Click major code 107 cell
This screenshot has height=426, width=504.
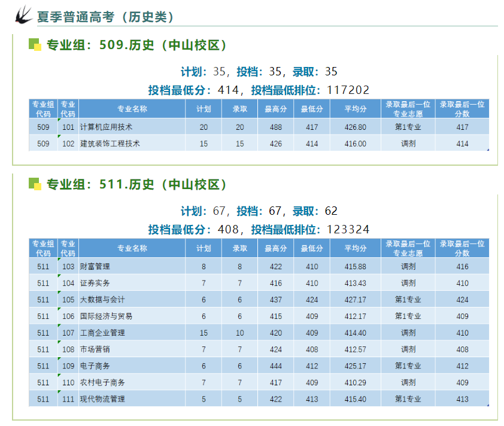[x=68, y=333]
